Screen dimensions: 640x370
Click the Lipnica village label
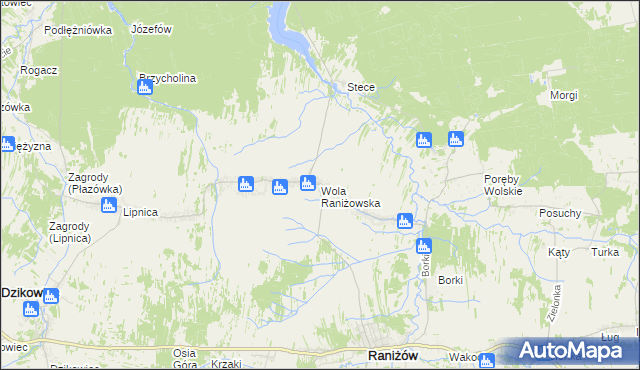click(x=140, y=212)
